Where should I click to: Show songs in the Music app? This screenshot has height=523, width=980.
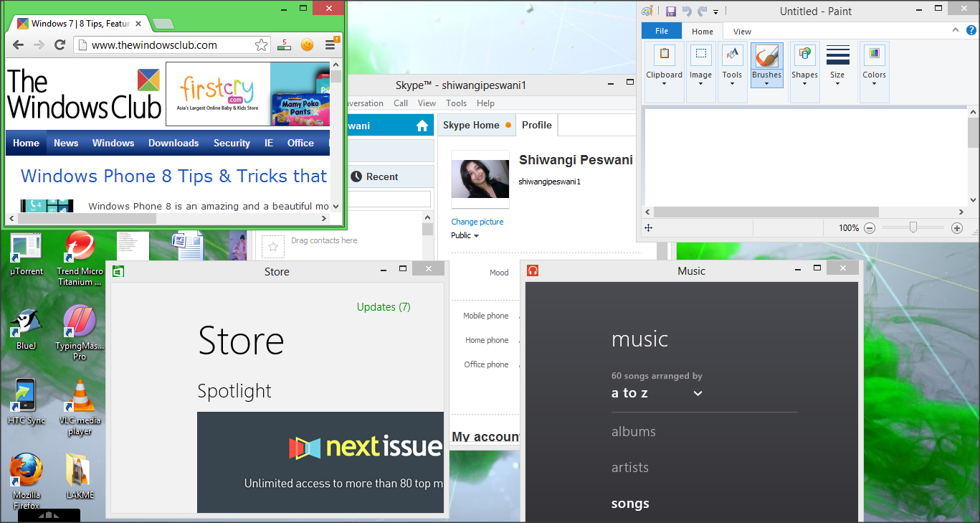(630, 504)
